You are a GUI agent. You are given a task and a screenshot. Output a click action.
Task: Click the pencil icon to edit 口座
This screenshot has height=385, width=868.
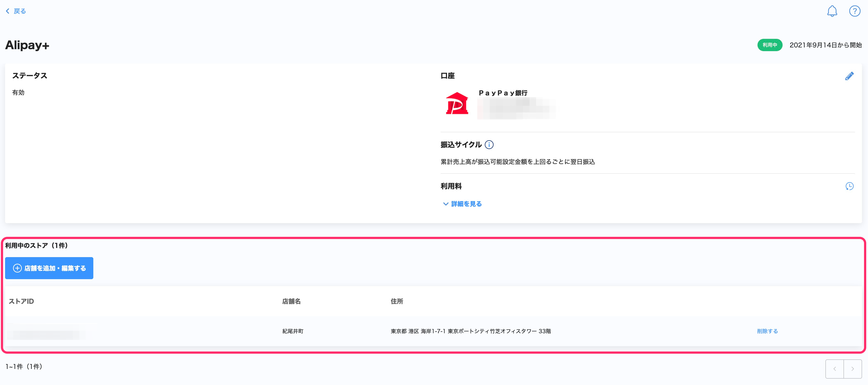(x=849, y=76)
